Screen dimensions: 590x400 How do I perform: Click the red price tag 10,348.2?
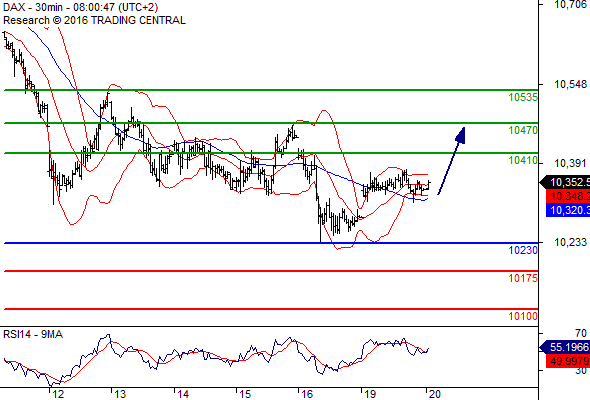pyautogui.click(x=568, y=196)
